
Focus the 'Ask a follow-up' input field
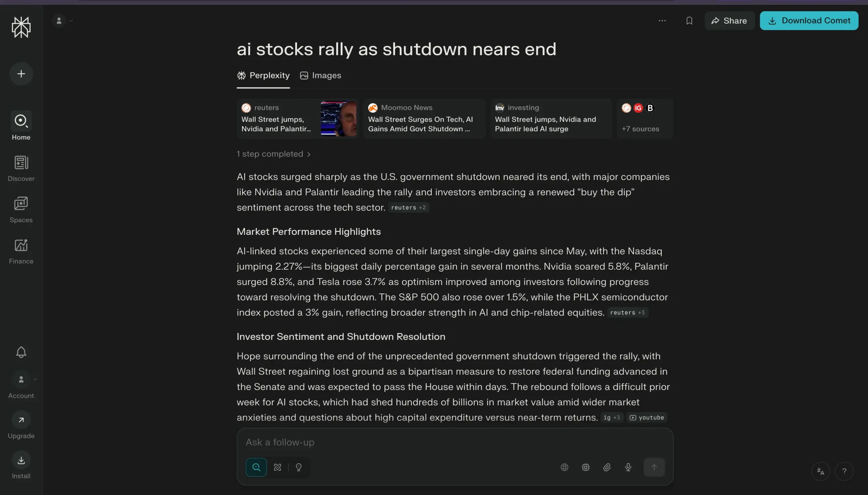[x=442, y=442]
